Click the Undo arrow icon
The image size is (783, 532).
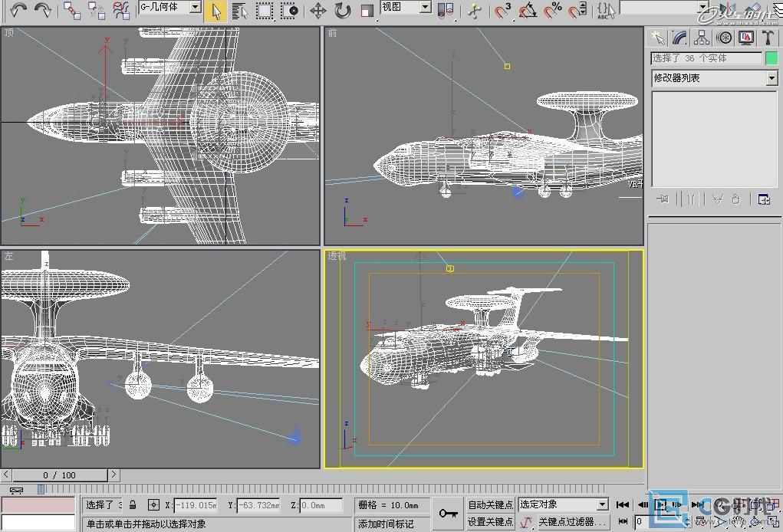point(18,10)
